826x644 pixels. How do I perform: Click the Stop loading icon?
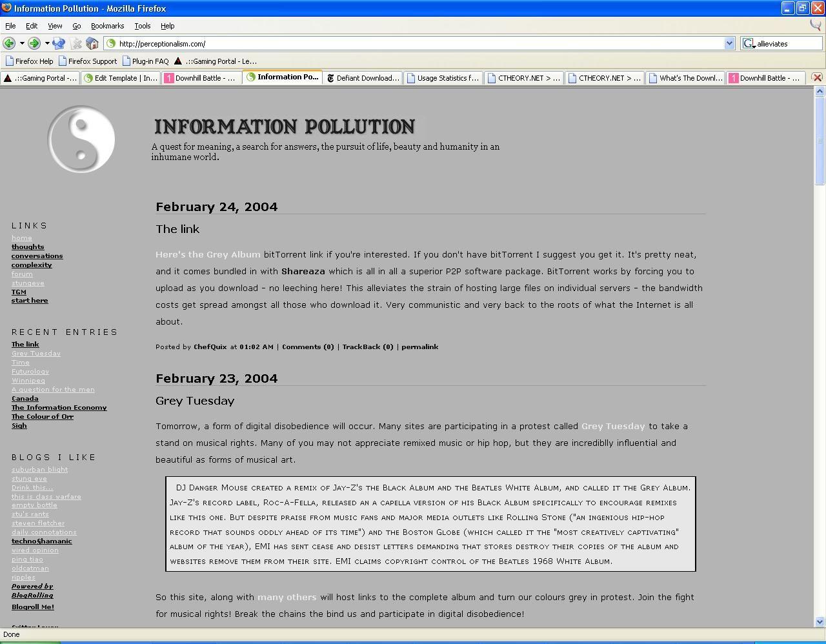pos(77,43)
